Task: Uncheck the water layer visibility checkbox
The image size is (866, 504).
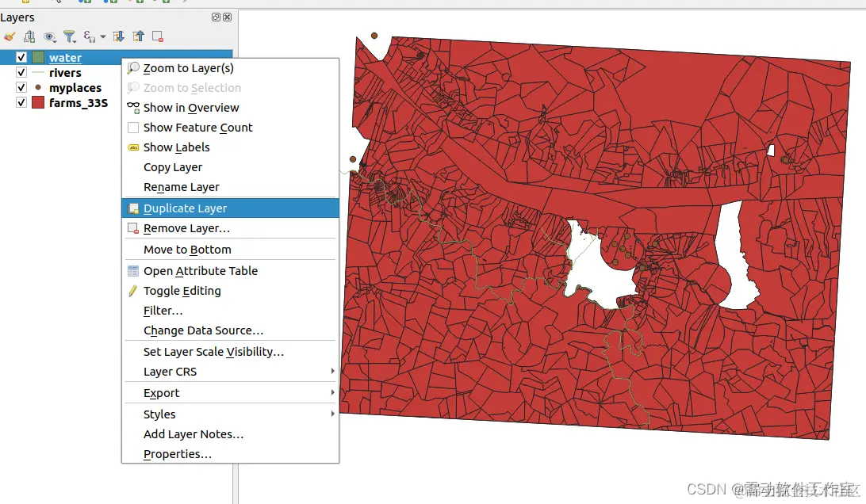Action: coord(21,57)
